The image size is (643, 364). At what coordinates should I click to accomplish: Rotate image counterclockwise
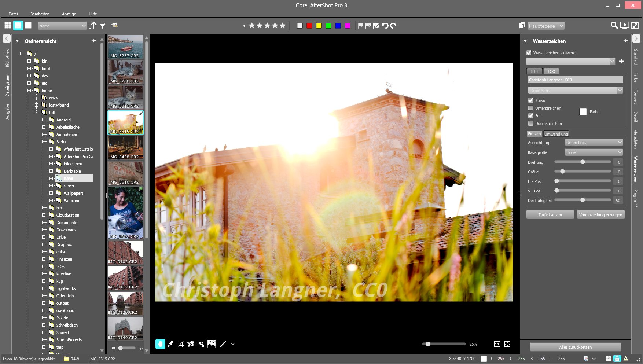[385, 26]
